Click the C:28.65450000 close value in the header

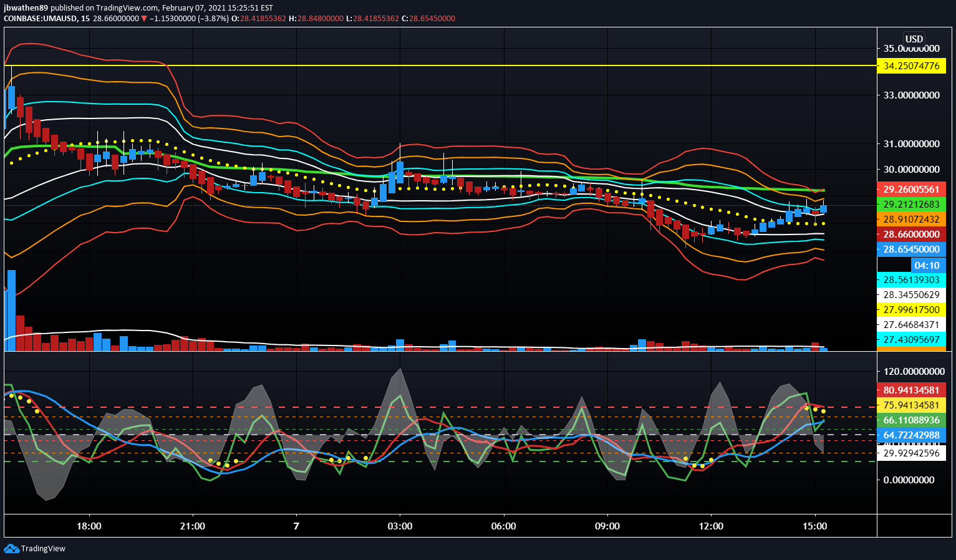(428, 19)
